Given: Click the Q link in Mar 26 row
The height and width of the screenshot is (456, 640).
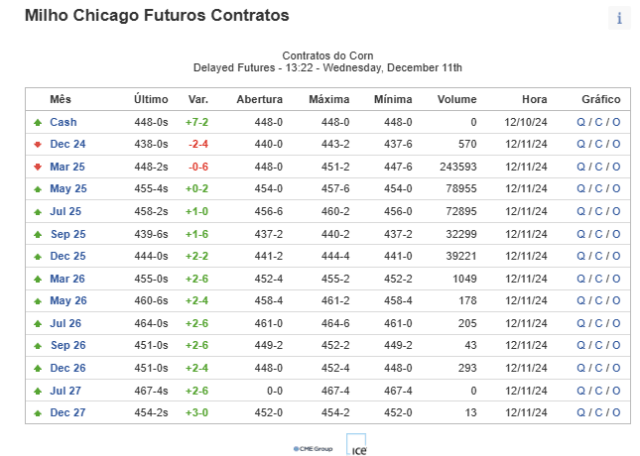Looking at the screenshot, I should [581, 279].
